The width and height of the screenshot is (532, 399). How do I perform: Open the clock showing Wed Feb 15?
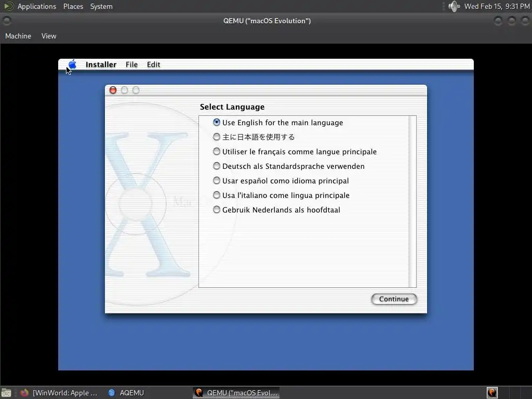[497, 6]
